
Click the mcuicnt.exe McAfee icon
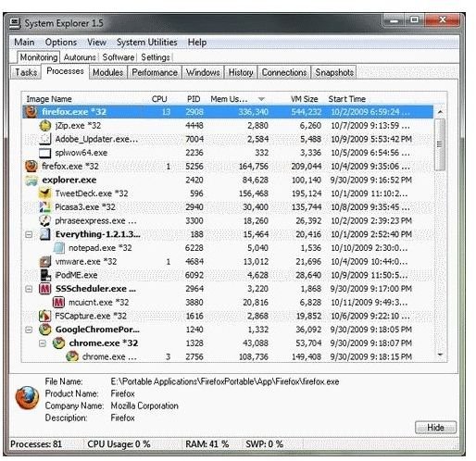coord(58,302)
